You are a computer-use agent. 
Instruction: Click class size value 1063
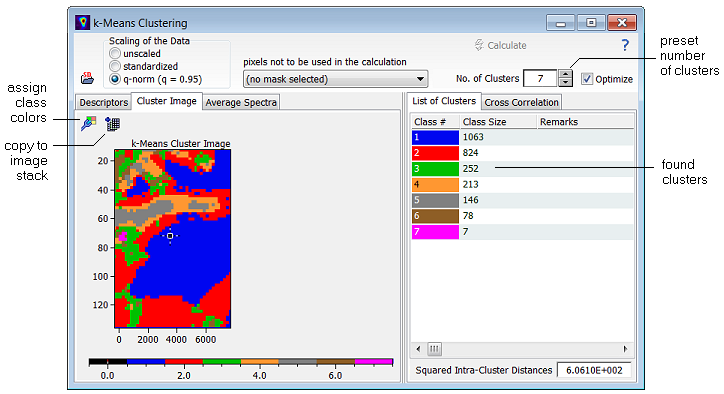click(473, 137)
